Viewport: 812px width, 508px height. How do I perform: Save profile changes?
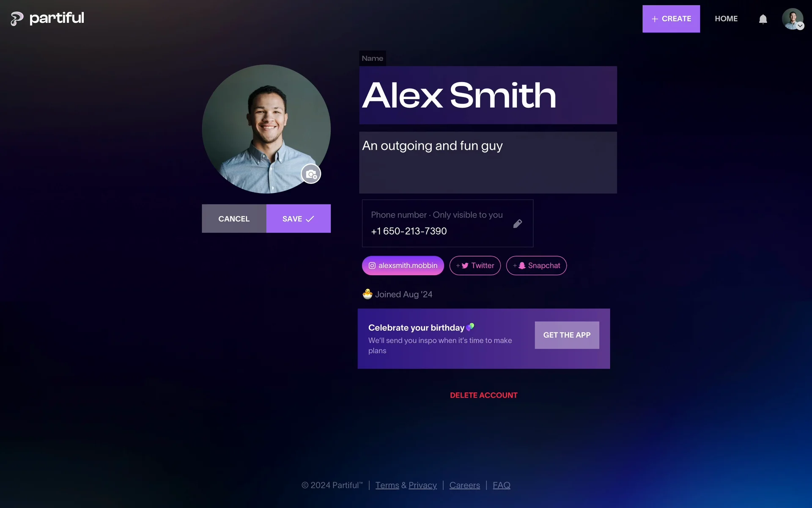299,218
